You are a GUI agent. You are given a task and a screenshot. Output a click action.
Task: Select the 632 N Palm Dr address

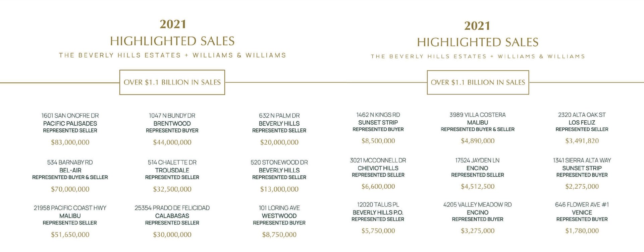click(x=279, y=116)
